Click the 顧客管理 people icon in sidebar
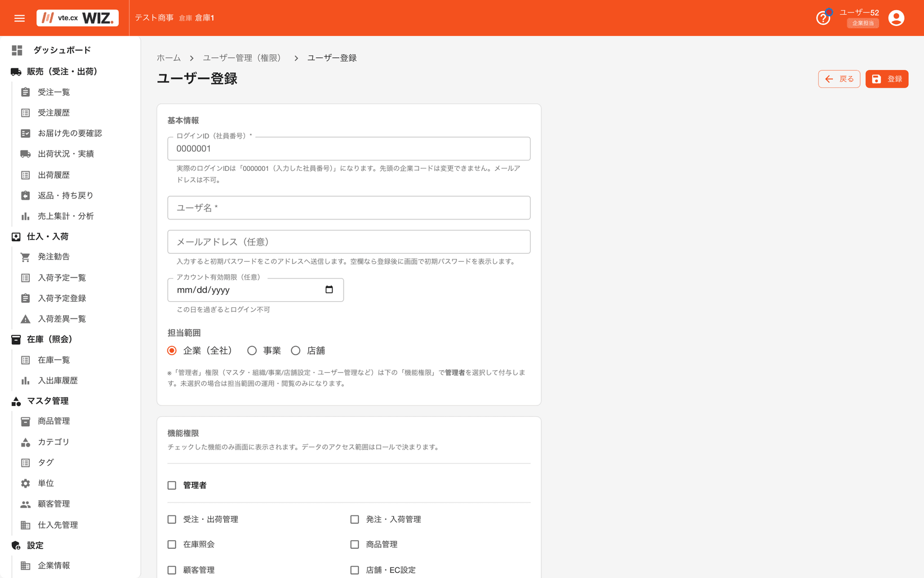Image resolution: width=924 pixels, height=578 pixels. (x=25, y=504)
